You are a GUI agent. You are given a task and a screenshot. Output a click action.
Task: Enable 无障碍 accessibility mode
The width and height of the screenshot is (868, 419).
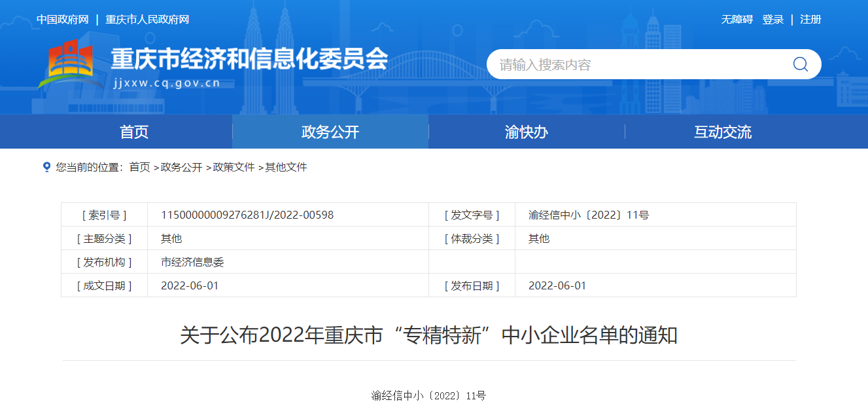point(737,20)
